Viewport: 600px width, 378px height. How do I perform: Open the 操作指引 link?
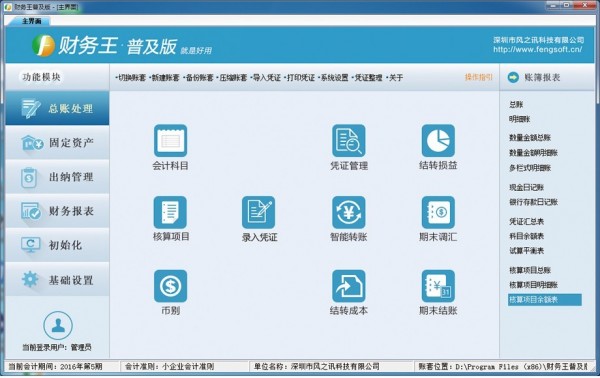coord(478,77)
